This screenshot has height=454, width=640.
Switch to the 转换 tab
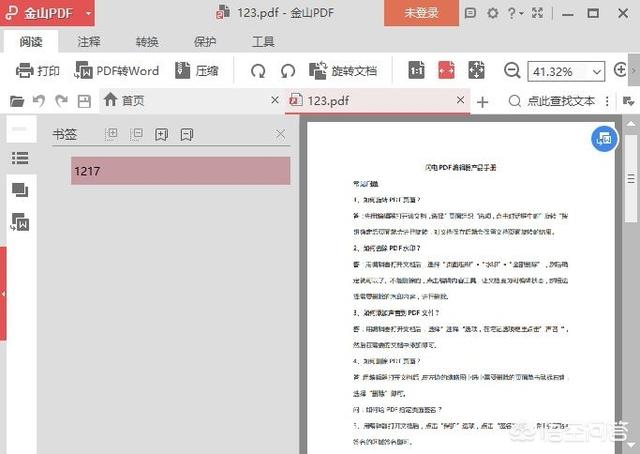[147, 42]
